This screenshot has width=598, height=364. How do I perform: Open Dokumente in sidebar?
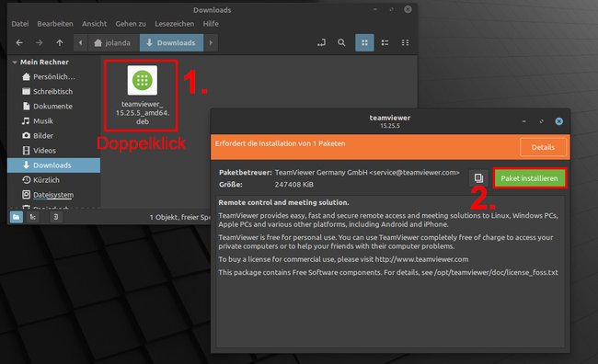click(x=53, y=107)
